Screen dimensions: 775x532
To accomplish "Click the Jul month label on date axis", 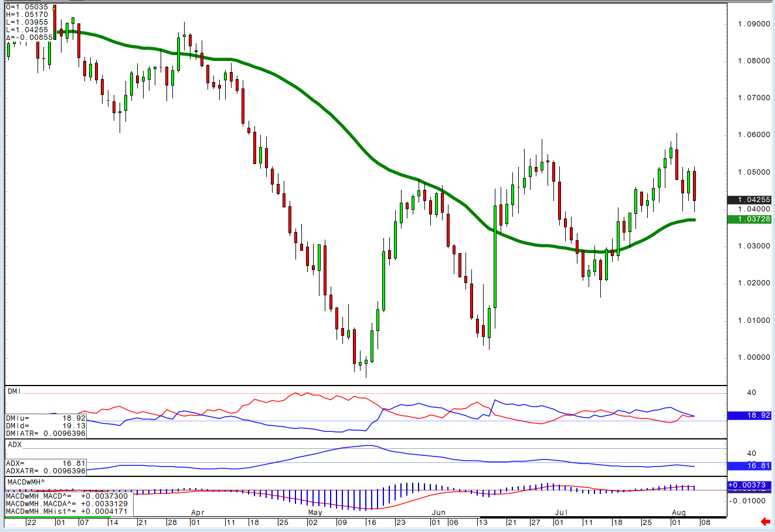I will coord(562,513).
